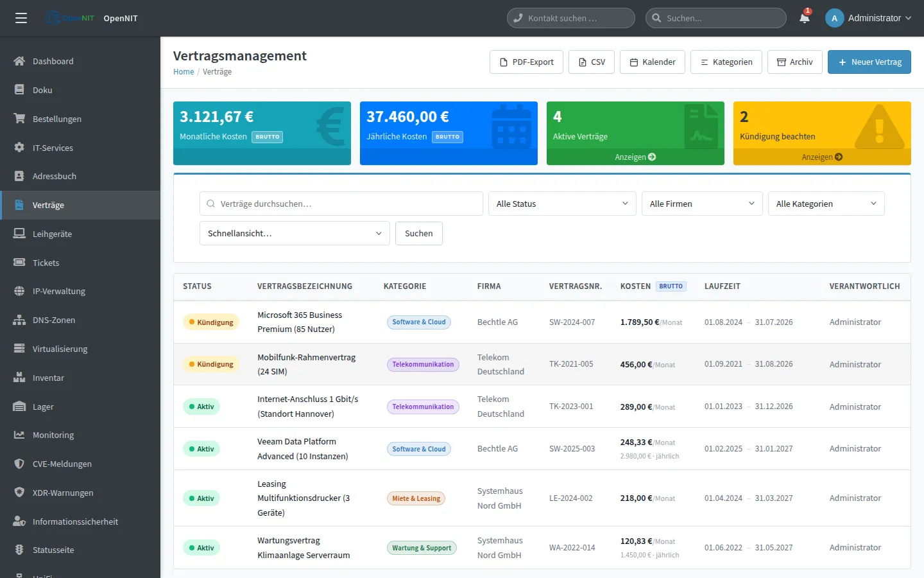Click the Monitoring chart icon
The height and width of the screenshot is (578, 924).
[x=19, y=435]
